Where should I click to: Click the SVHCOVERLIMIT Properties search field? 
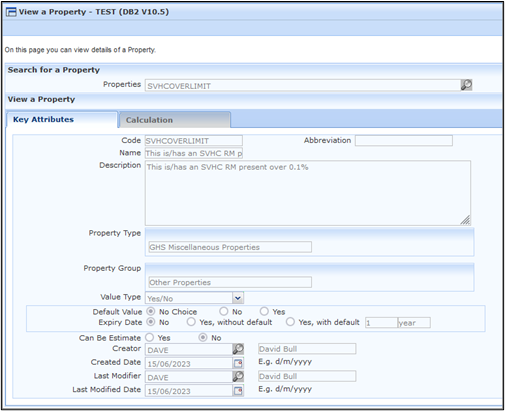click(303, 85)
